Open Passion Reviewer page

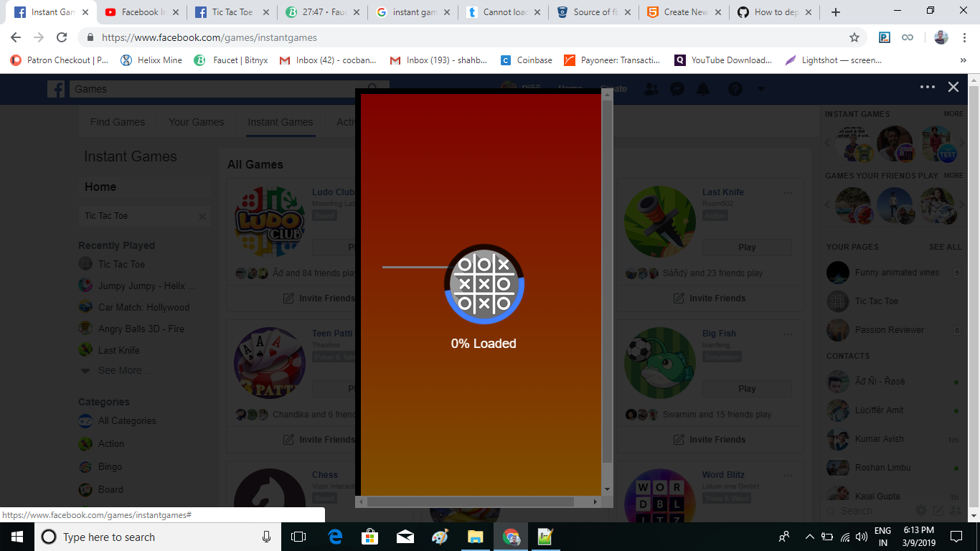[890, 330]
